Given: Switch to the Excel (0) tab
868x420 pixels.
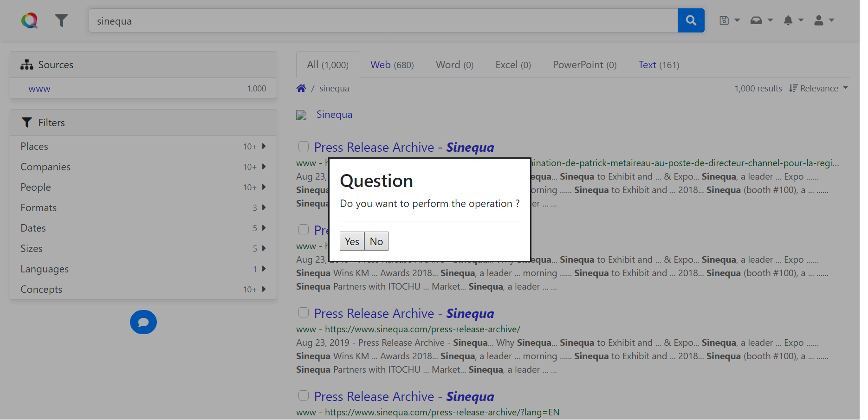Looking at the screenshot, I should point(513,65).
